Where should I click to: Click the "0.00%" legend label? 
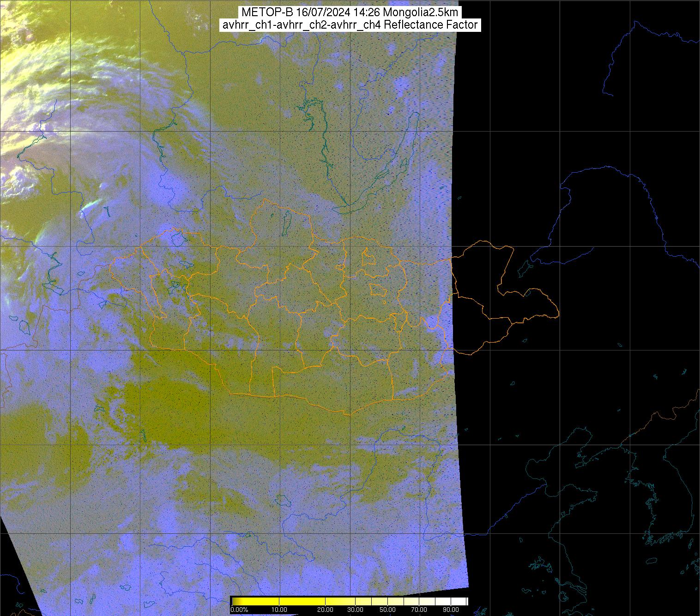pyautogui.click(x=239, y=610)
